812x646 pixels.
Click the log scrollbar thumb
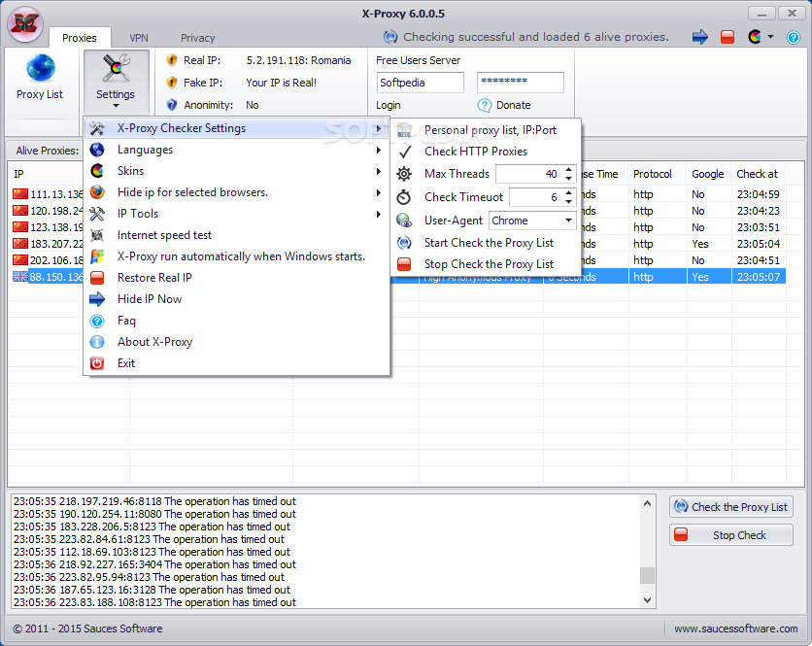coord(647,575)
